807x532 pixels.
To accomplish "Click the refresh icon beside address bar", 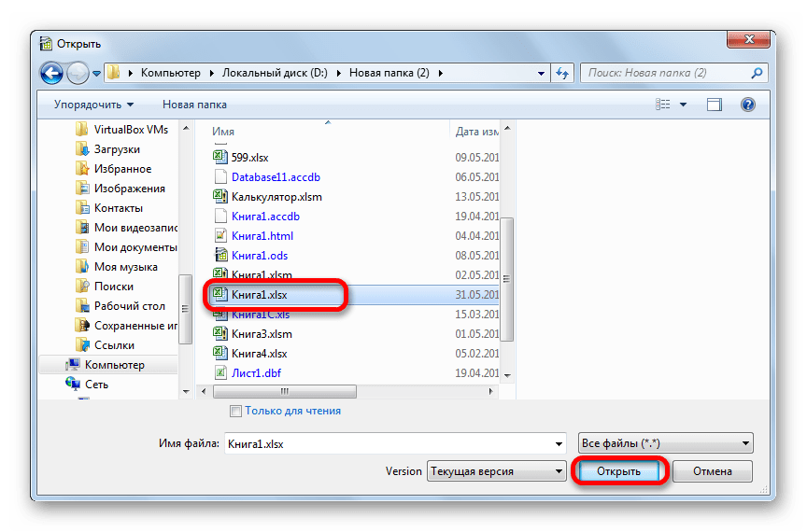I will click(x=563, y=73).
